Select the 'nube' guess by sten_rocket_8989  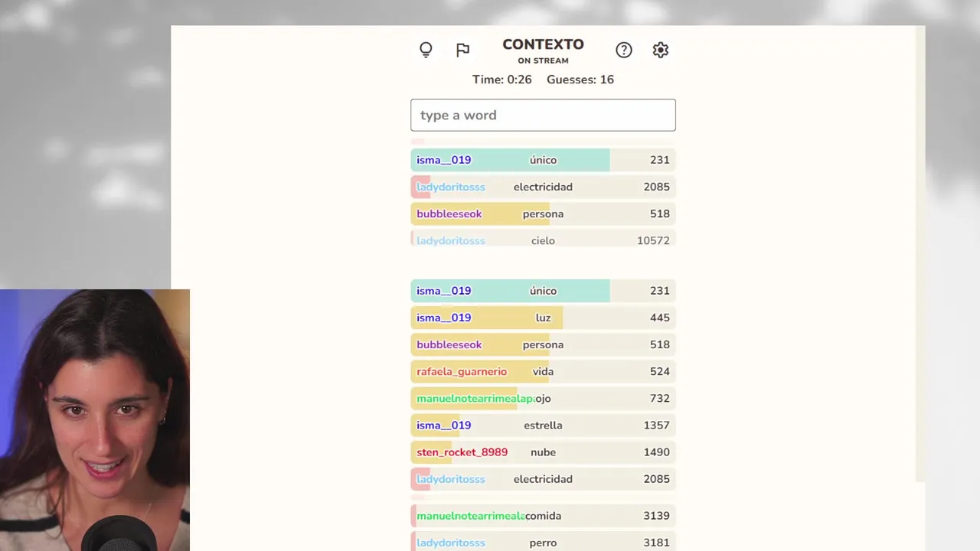543,452
